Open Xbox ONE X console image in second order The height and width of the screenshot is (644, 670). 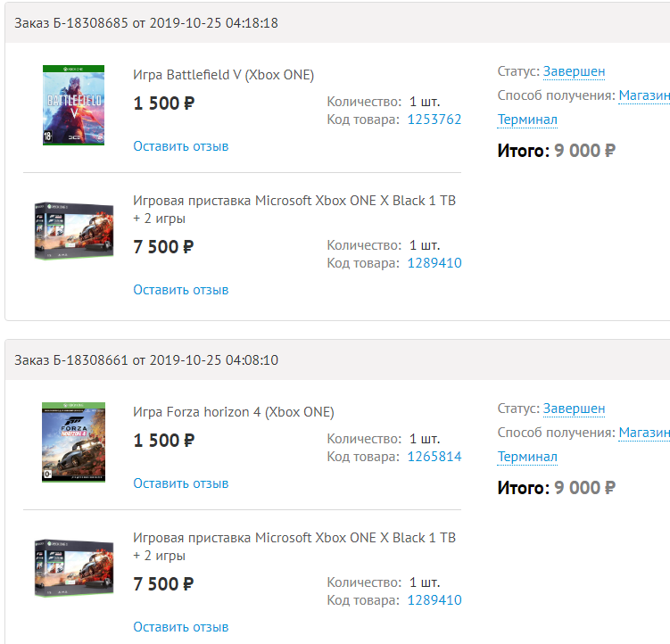click(x=74, y=568)
